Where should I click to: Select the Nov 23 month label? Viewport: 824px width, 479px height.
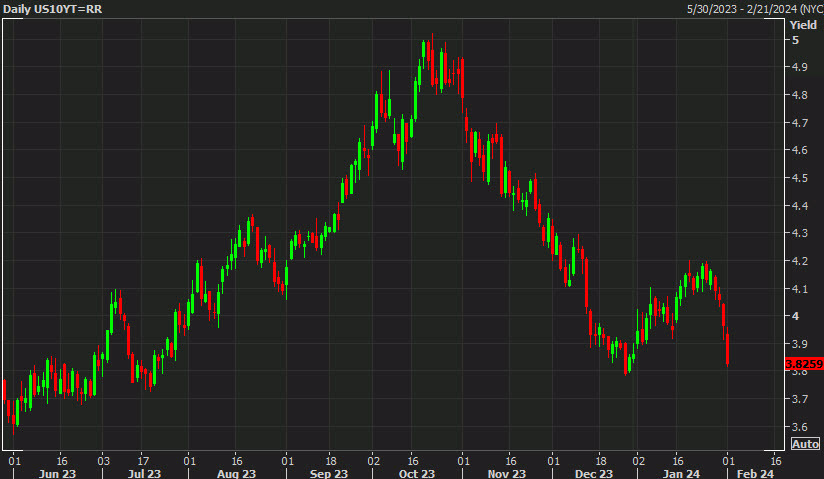coord(507,473)
